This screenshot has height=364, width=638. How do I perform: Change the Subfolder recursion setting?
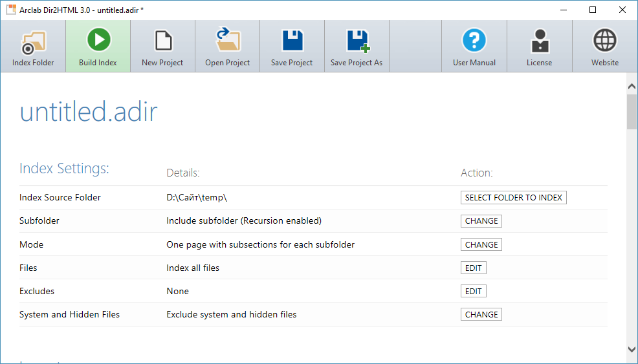[481, 221]
